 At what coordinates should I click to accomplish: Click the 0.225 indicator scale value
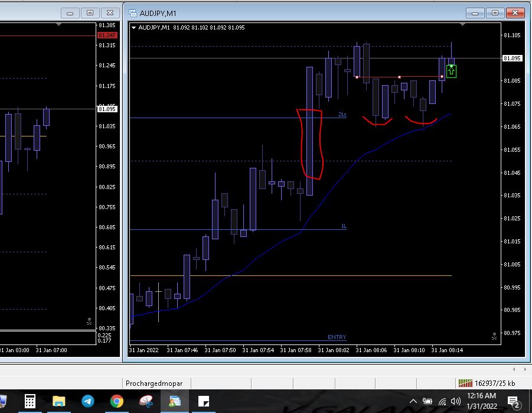coord(104,335)
